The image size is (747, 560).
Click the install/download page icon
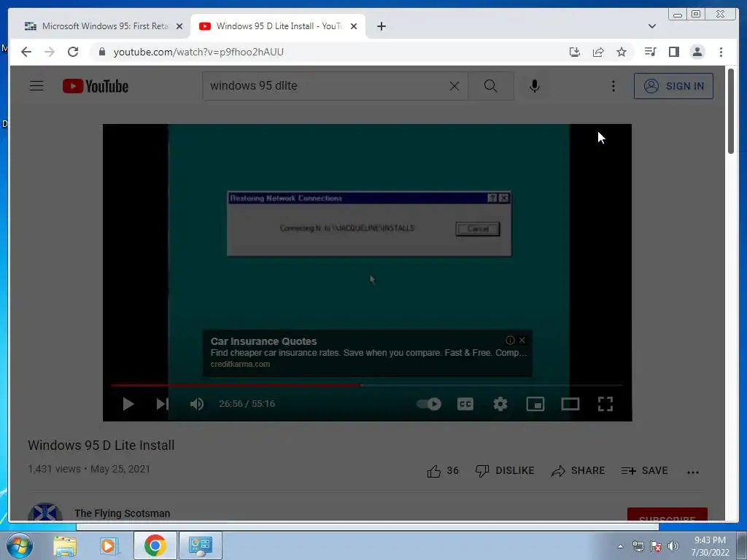[575, 52]
